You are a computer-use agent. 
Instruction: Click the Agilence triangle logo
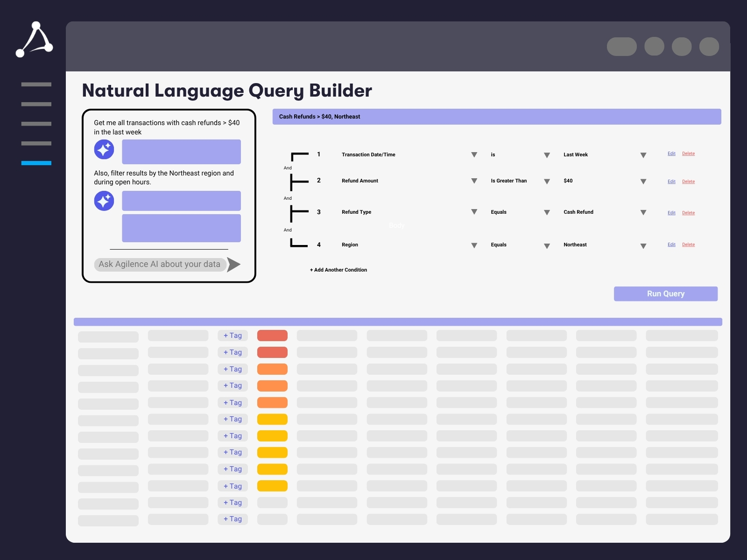pyautogui.click(x=35, y=40)
